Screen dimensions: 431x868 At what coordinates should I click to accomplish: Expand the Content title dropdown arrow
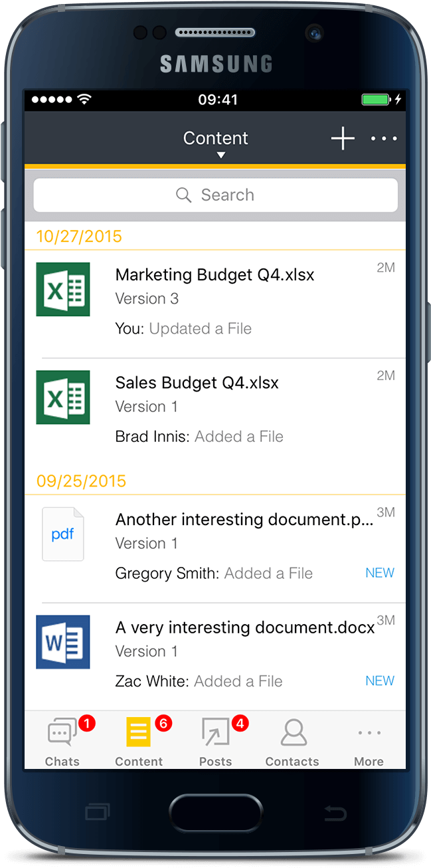coord(221,156)
